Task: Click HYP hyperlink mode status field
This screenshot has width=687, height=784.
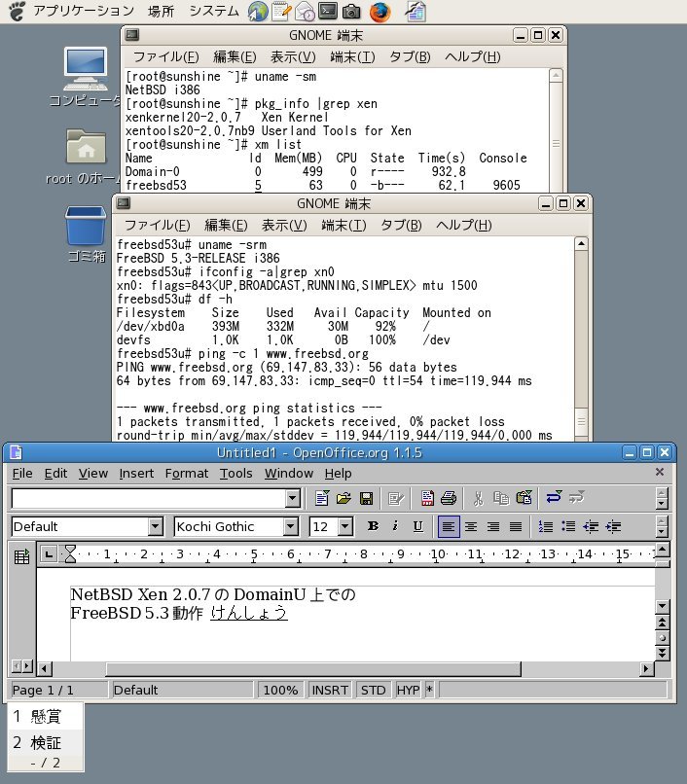Action: 409,690
